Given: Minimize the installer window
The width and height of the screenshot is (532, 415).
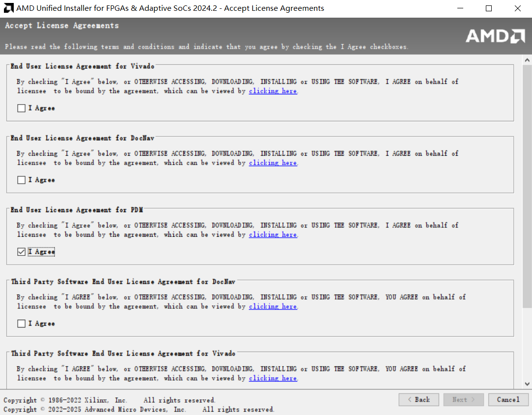Looking at the screenshot, I should tap(460, 8).
